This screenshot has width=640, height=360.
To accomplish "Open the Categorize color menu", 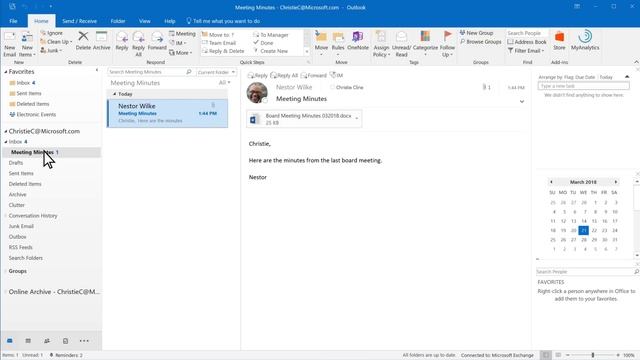I will [x=425, y=44].
